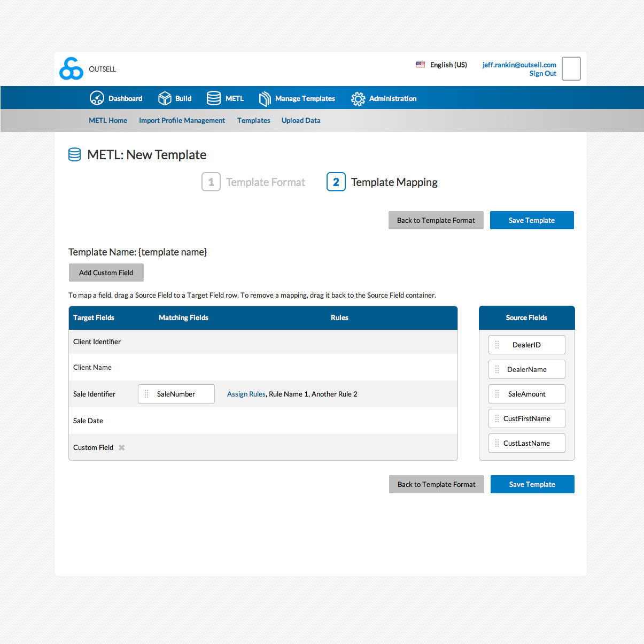Open the Assign Rules link
This screenshot has width=644, height=644.
(x=246, y=394)
